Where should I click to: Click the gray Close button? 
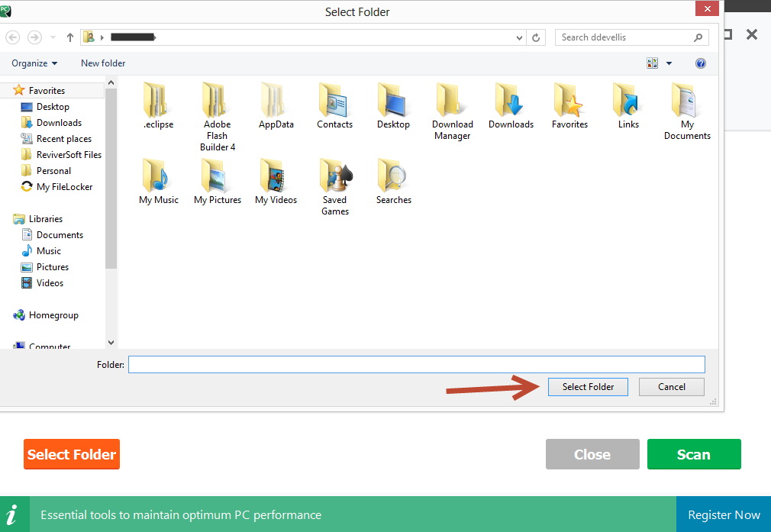592,454
